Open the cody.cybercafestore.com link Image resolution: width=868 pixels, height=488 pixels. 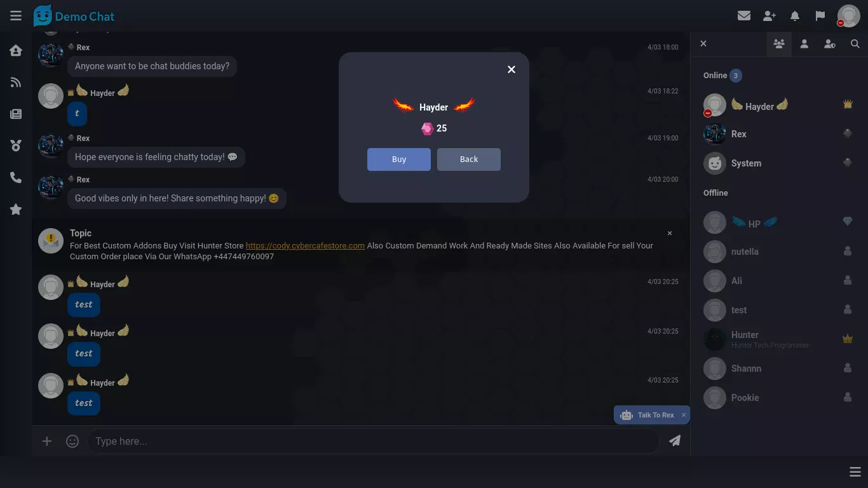(305, 245)
